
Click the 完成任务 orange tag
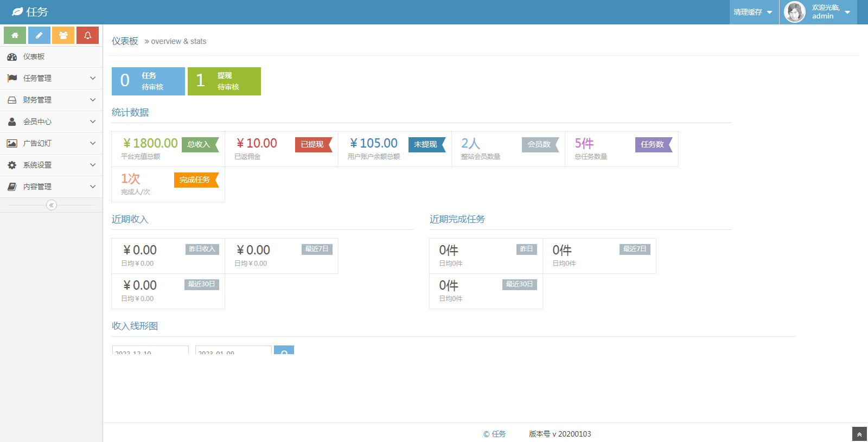pos(196,180)
